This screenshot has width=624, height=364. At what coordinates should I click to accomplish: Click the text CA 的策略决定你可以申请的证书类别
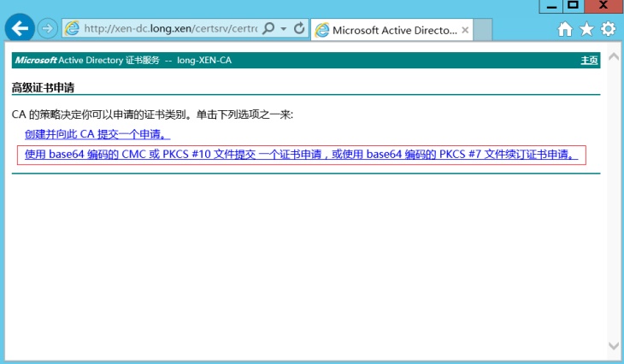click(99, 114)
